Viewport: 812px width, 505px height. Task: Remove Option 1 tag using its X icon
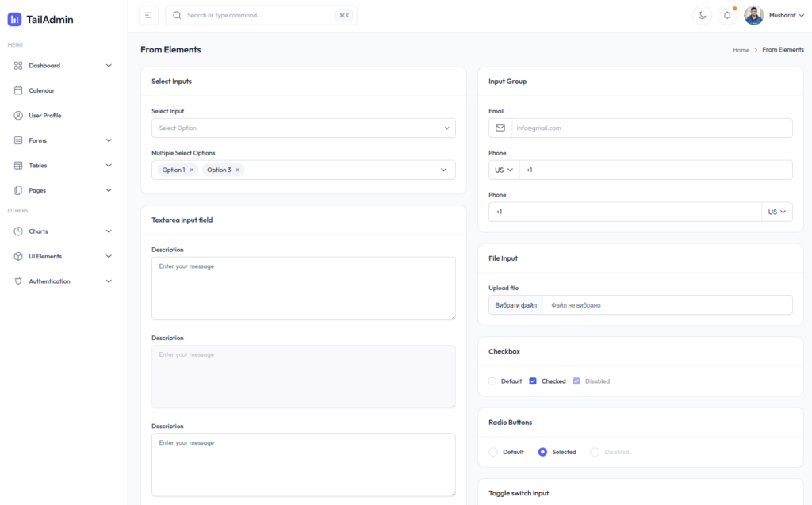coord(192,170)
